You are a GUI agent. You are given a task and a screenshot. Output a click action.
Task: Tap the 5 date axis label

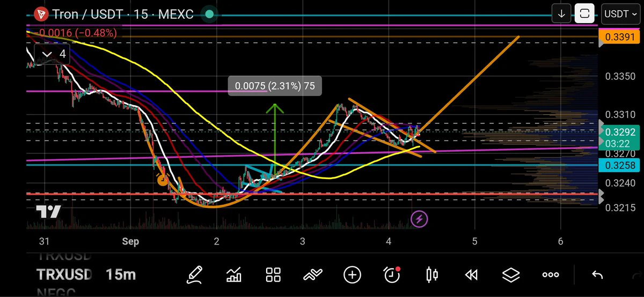click(x=474, y=241)
